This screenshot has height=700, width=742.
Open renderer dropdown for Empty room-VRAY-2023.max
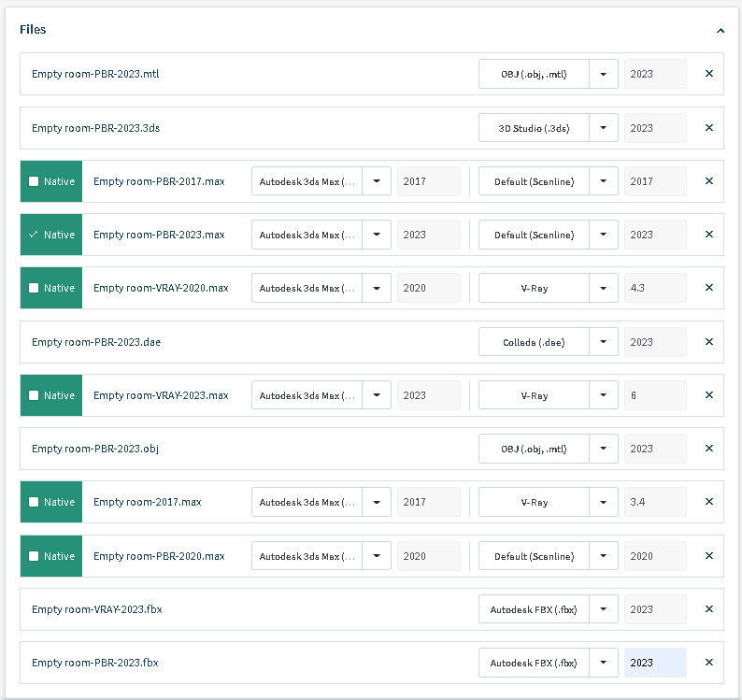pos(604,395)
